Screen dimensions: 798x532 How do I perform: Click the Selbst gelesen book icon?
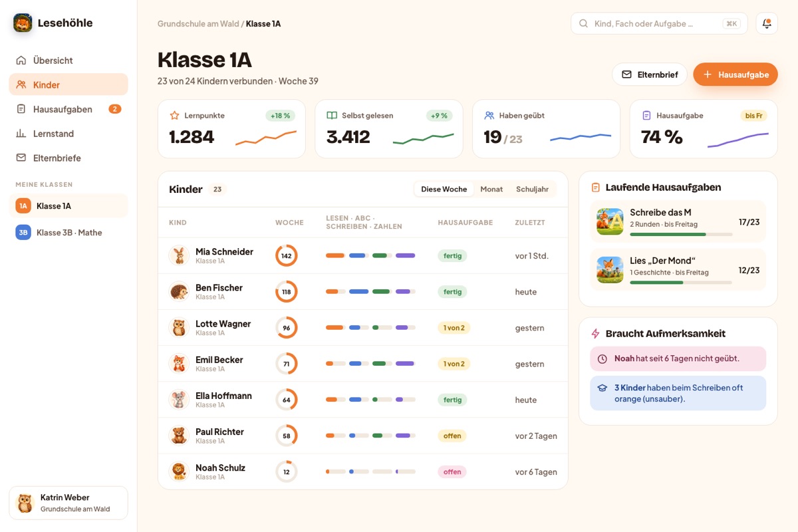[332, 115]
